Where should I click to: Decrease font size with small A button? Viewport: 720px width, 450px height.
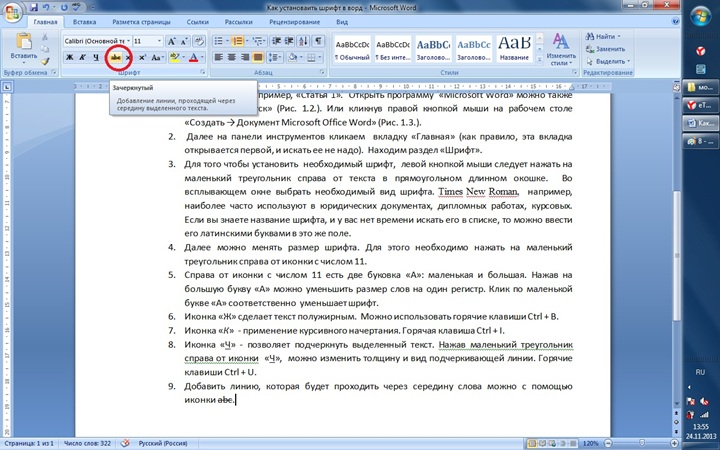point(184,41)
